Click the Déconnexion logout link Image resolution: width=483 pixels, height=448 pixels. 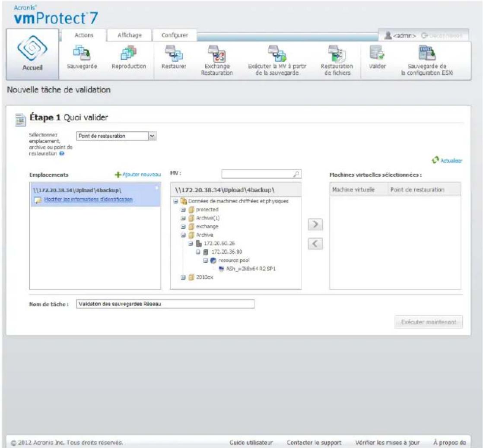(x=442, y=36)
